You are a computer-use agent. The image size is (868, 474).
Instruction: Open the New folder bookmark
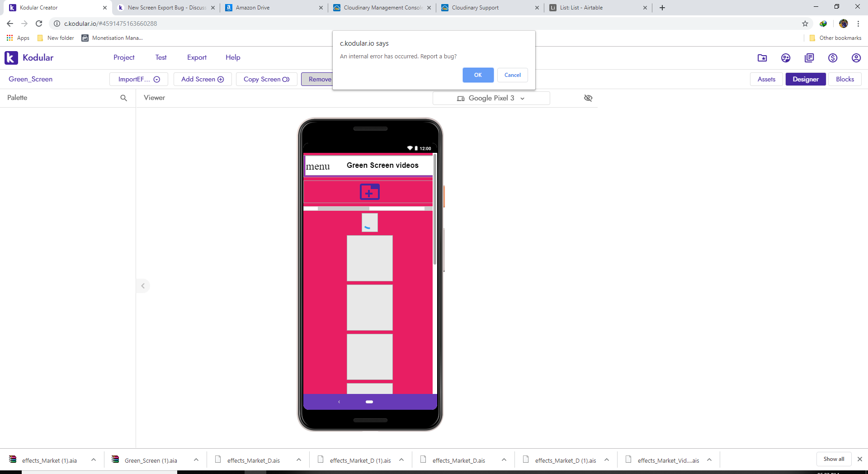click(x=56, y=38)
